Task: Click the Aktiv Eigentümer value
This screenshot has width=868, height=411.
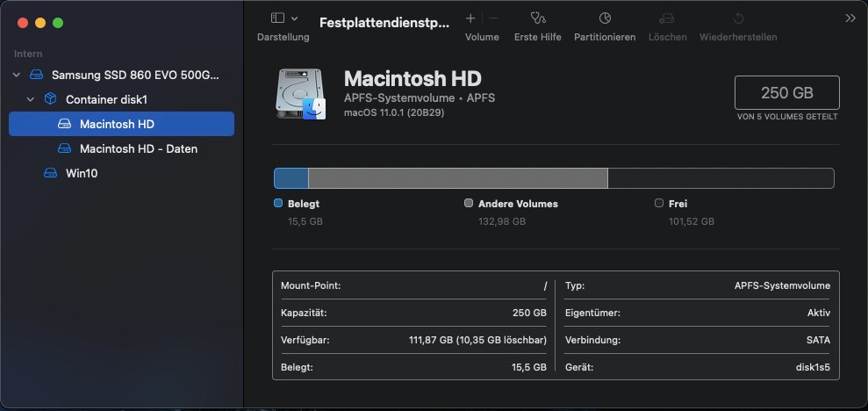Action: click(819, 313)
